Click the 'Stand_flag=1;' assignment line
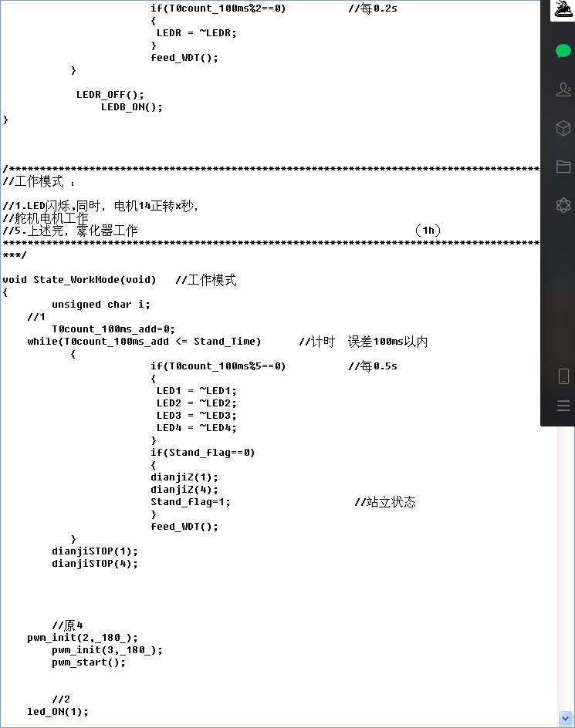The height and width of the screenshot is (728, 575). tap(190, 502)
